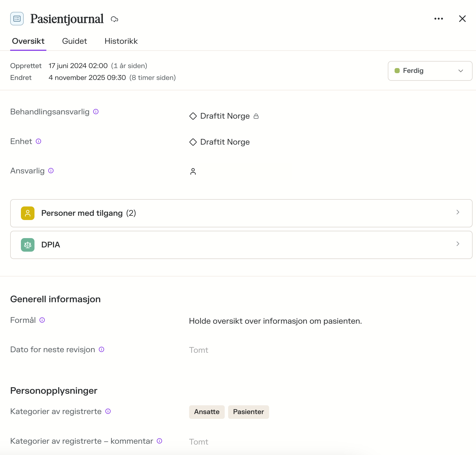476x455 pixels.
Task: Open the Ferdig status dropdown
Action: tap(430, 71)
